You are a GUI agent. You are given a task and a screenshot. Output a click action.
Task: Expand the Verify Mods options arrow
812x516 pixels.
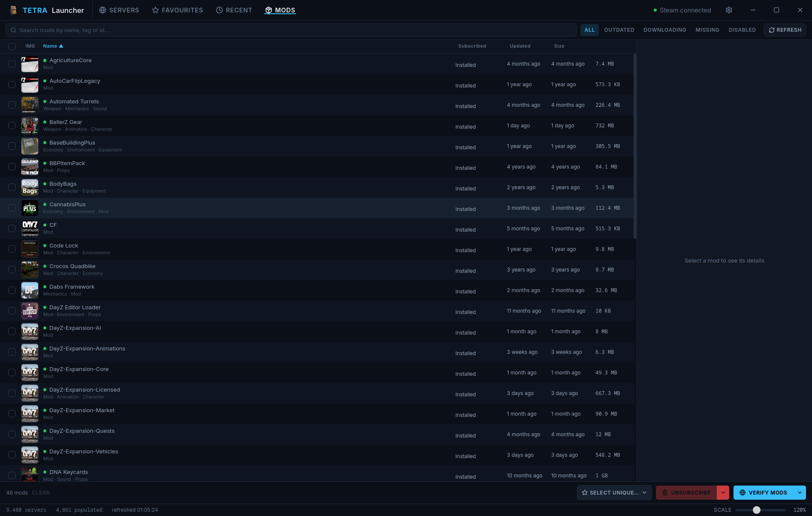click(x=800, y=493)
